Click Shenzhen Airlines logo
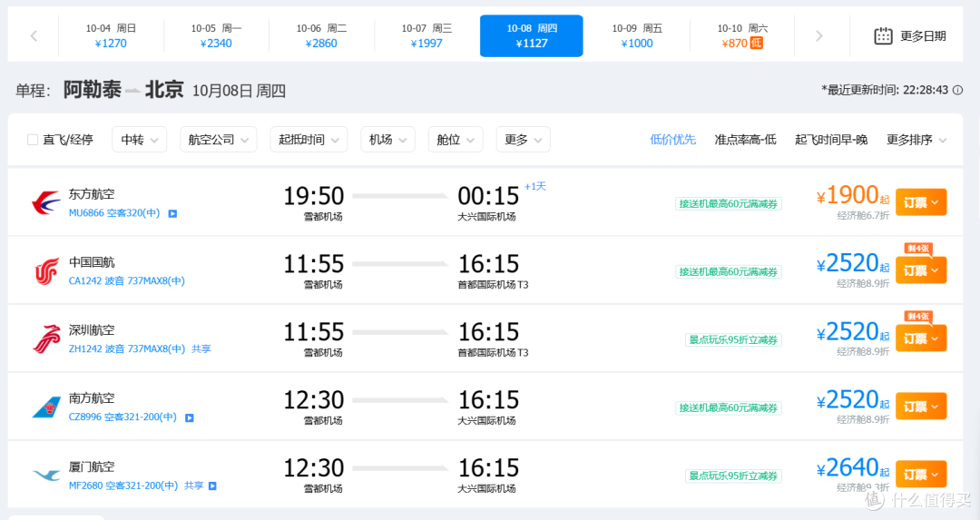The width and height of the screenshot is (980, 520). pos(46,338)
